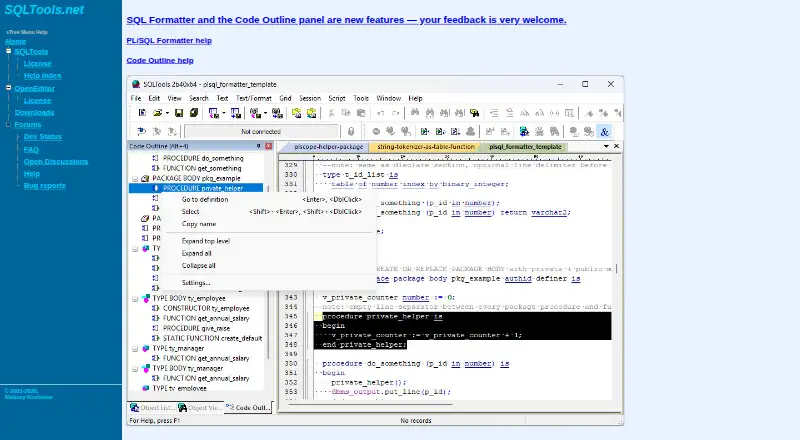This screenshot has height=440, width=800.
Task: Click the TYPE BODY ty_employee type icon
Action: [145, 298]
